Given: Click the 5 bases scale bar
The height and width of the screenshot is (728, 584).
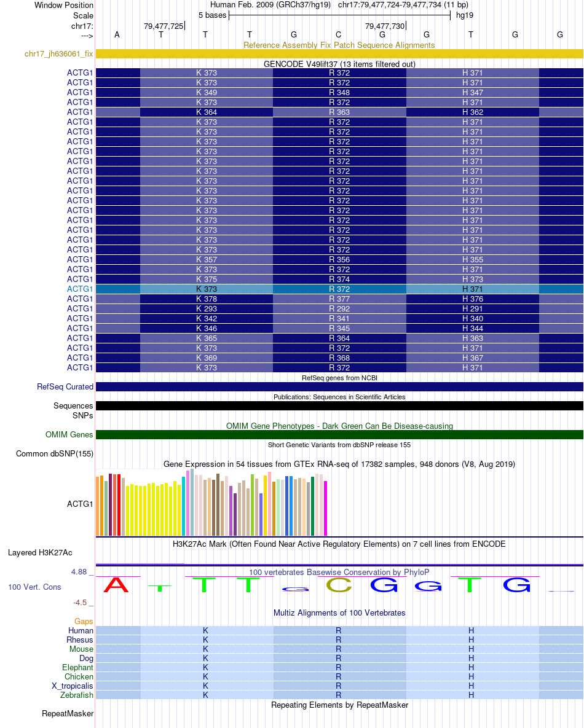Looking at the screenshot, I should (339, 15).
